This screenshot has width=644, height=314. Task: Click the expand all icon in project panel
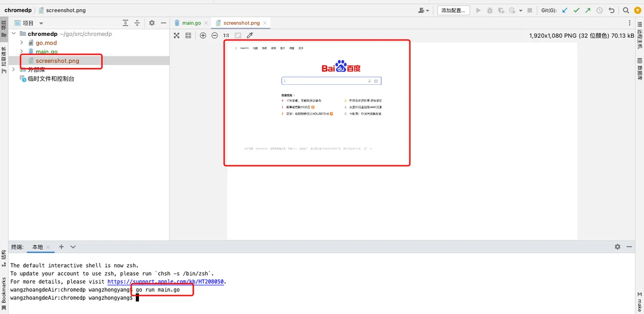126,23
